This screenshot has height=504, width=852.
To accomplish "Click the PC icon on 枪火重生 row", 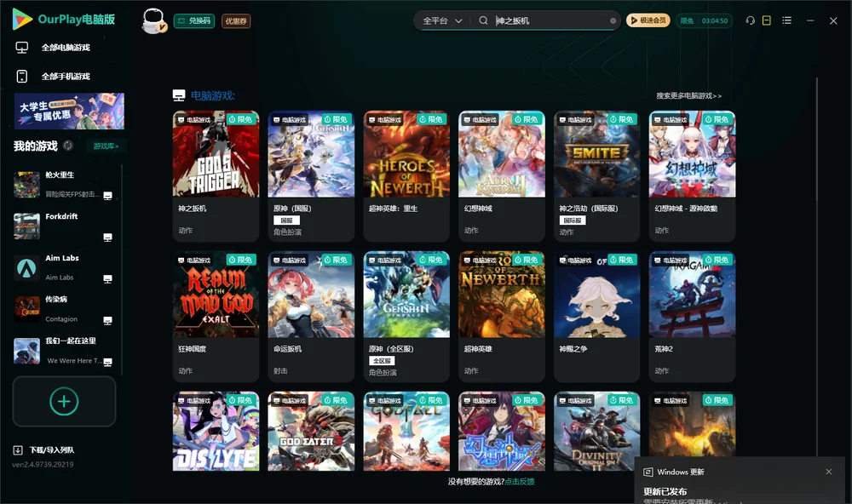I will (x=107, y=196).
